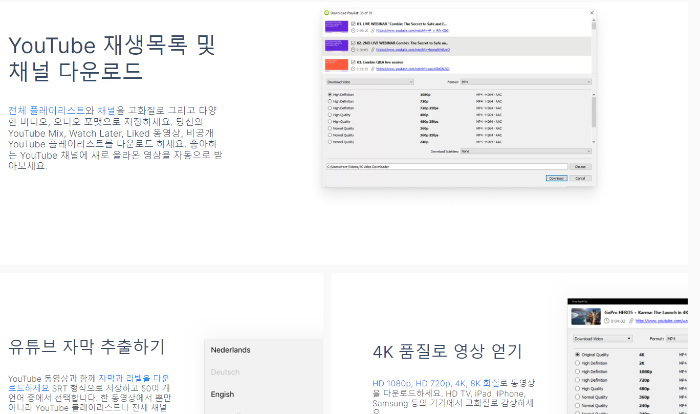Toggle the checkbox for 01 LIVE WEBINAR video
The width and height of the screenshot is (700, 414).
point(353,24)
